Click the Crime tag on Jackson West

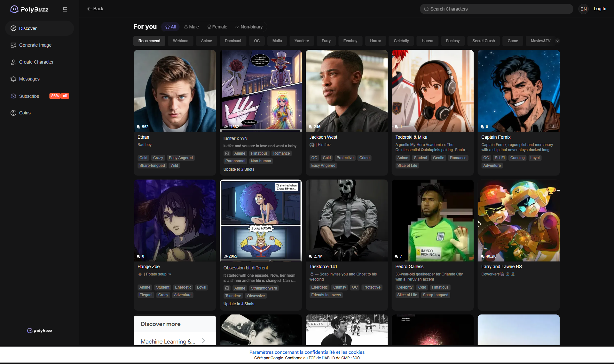364,158
